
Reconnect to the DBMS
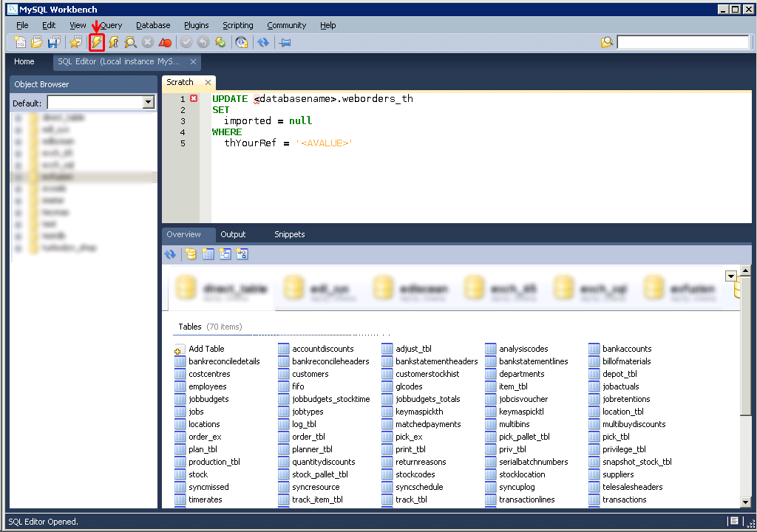[x=242, y=42]
